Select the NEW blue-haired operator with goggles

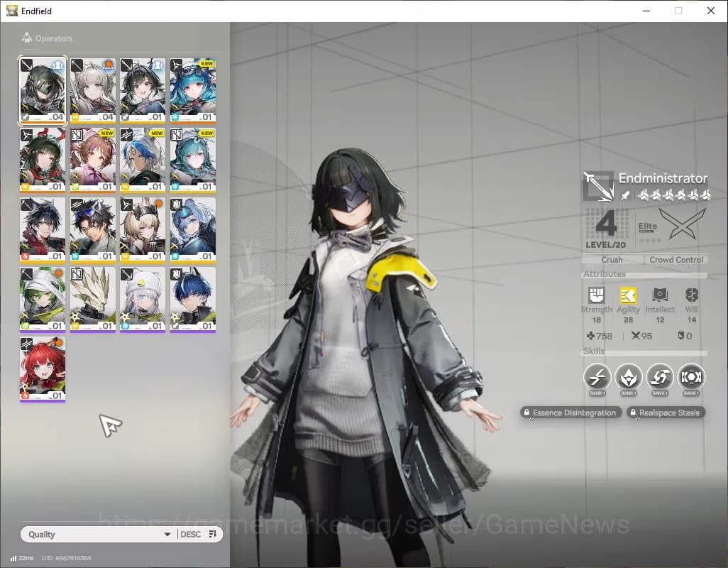pyautogui.click(x=193, y=91)
